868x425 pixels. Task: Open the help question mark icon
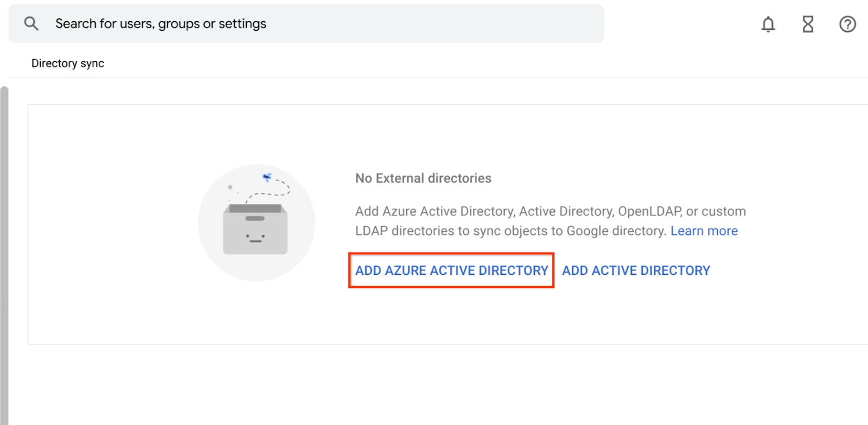click(x=847, y=24)
